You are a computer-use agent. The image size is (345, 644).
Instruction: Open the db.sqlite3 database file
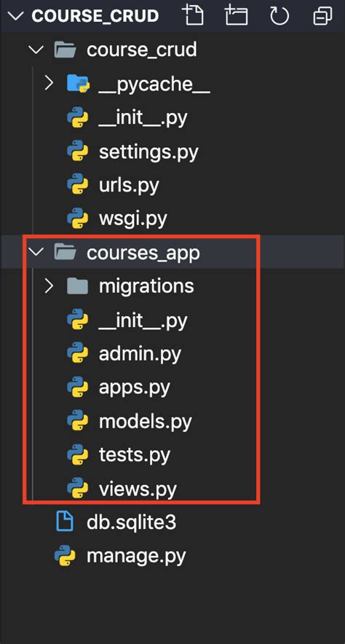coord(131,522)
